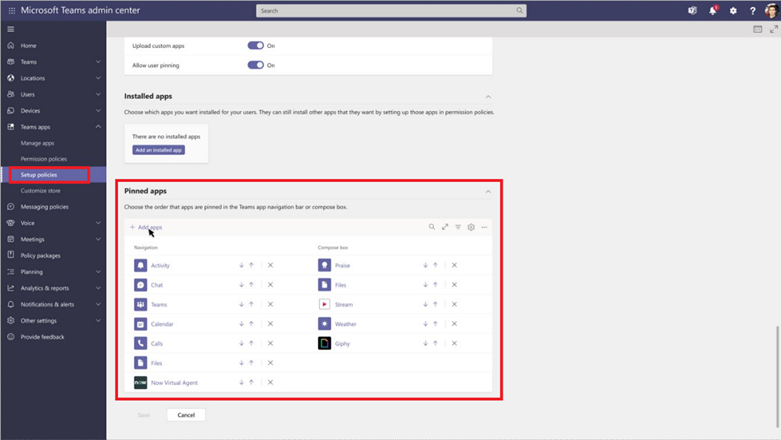Expand Other settings in sidebar
The image size is (781, 440).
click(x=98, y=320)
